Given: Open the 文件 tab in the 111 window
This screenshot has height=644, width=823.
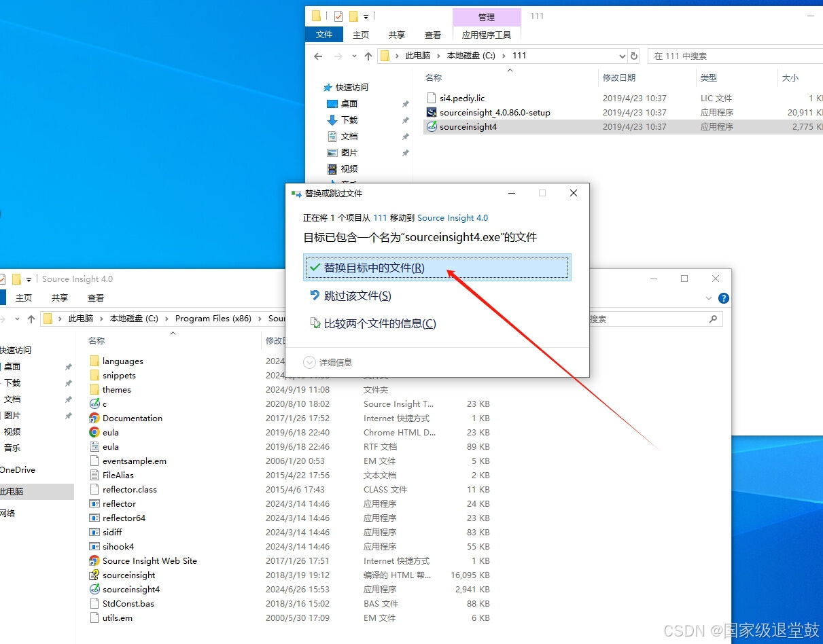Looking at the screenshot, I should pyautogui.click(x=324, y=34).
